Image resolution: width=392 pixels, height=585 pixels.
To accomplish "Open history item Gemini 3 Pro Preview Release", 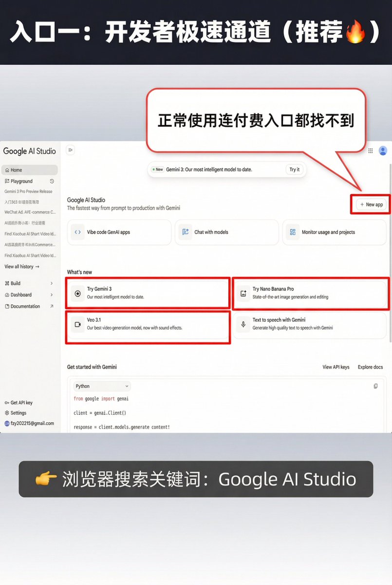I will pyautogui.click(x=29, y=192).
